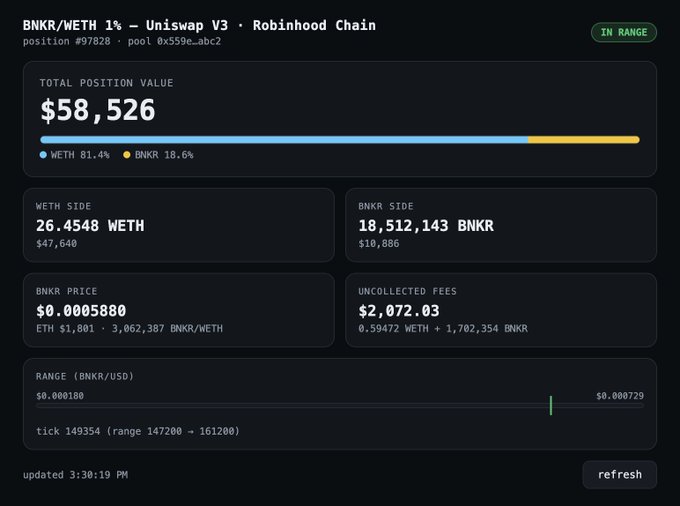This screenshot has width=680, height=506.
Task: Click the WETH 81.4% legend label
Action: tap(80, 155)
